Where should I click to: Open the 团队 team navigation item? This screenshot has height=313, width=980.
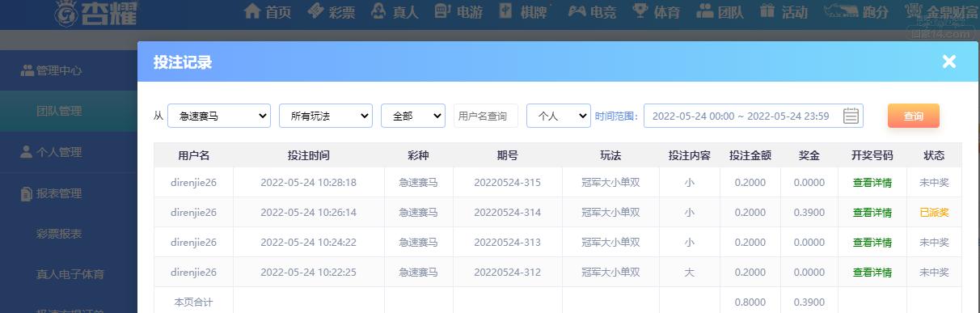click(720, 11)
